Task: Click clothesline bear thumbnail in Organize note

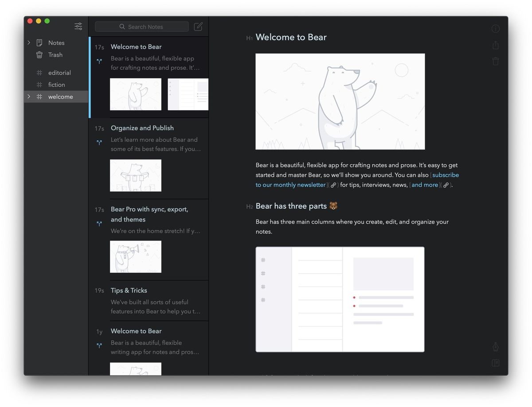Action: click(x=136, y=175)
